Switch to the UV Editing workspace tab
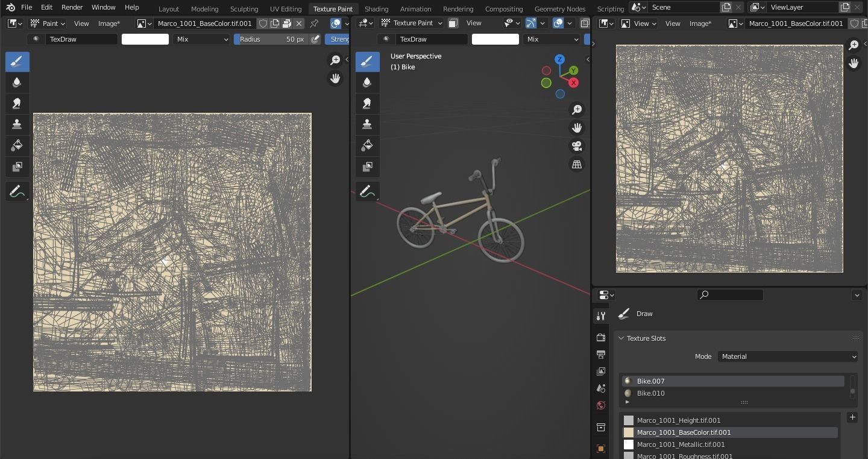Screen dimensions: 868x459 click(x=286, y=9)
